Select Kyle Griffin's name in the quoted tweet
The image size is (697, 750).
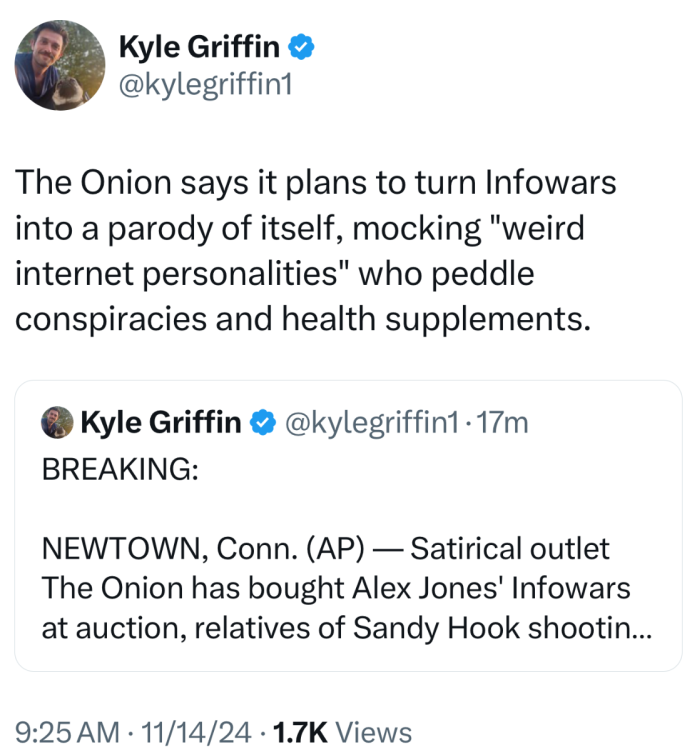pyautogui.click(x=160, y=423)
